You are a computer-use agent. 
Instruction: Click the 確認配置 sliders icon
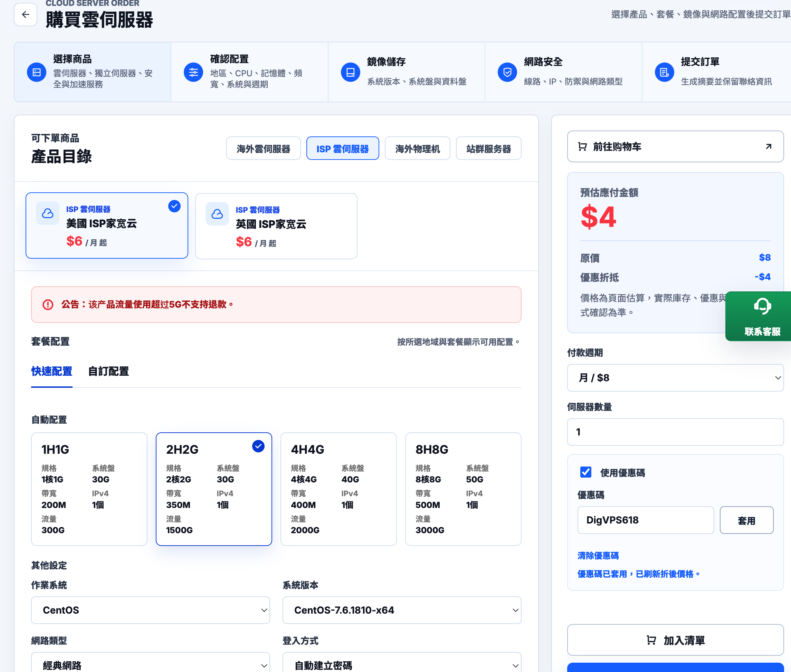click(x=193, y=72)
